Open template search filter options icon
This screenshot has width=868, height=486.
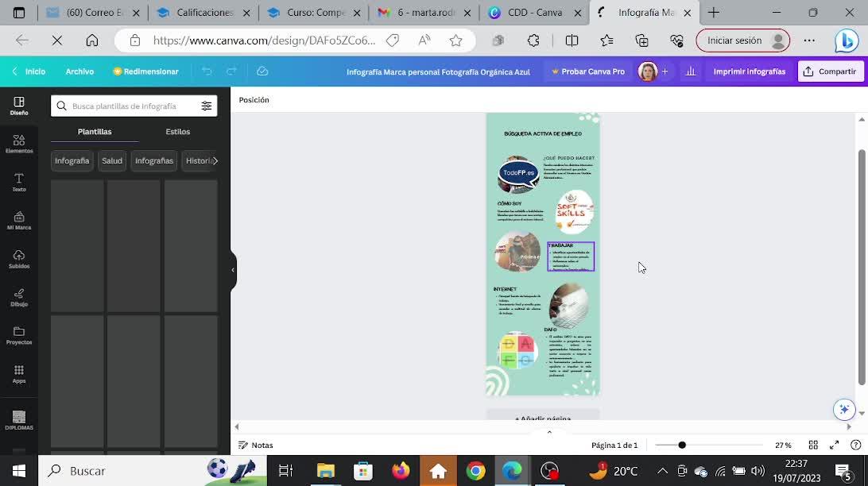point(207,106)
